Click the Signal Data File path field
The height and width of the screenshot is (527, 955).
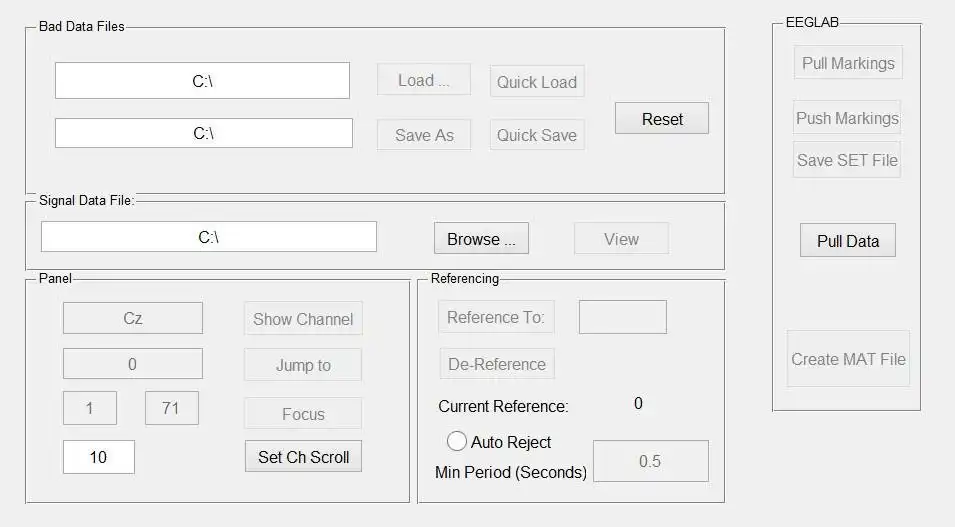[x=208, y=237]
